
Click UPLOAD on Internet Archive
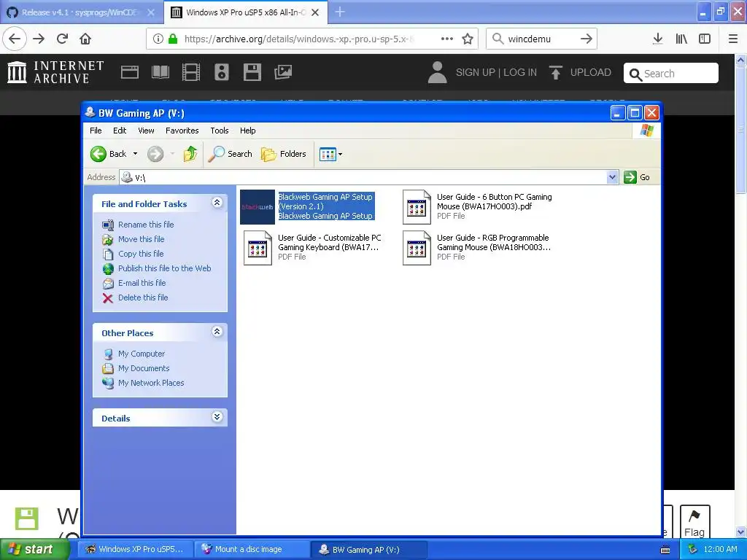click(580, 72)
